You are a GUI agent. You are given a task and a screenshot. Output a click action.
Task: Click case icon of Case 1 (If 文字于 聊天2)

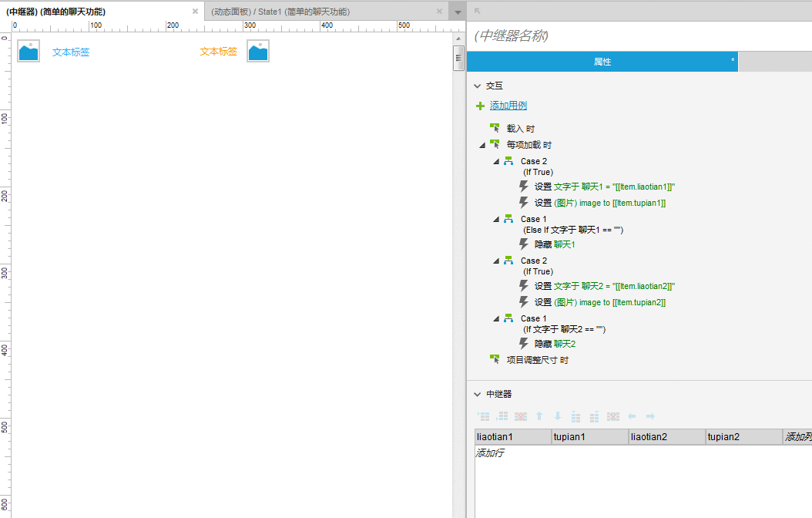click(508, 318)
